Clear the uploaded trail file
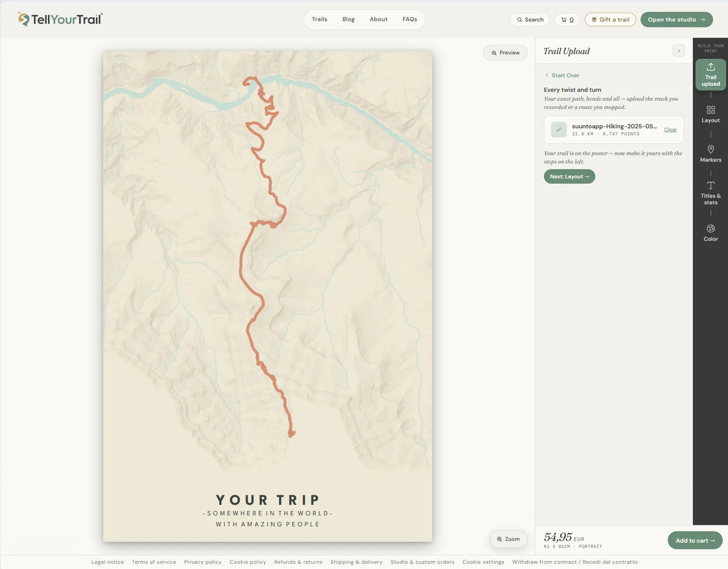 click(670, 130)
